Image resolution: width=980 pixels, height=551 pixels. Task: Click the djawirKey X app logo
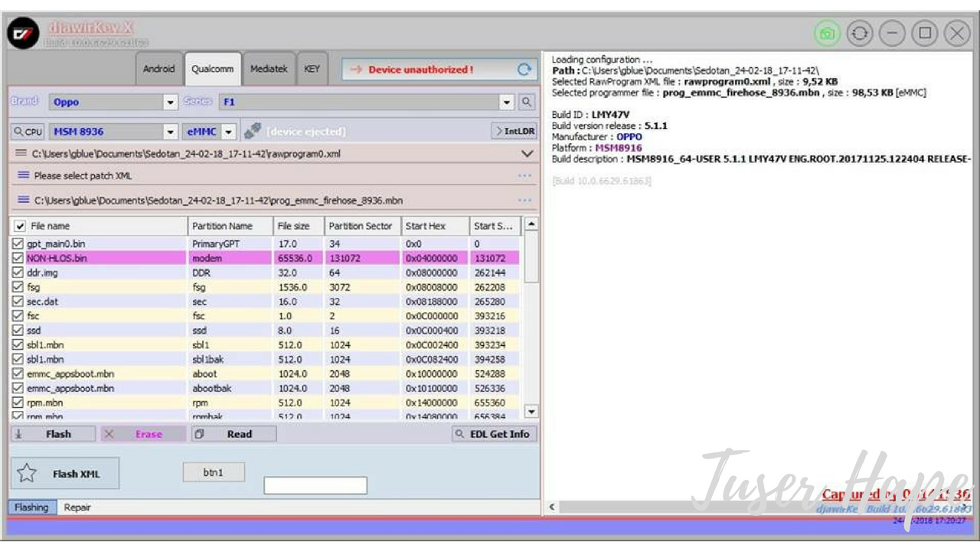24,33
